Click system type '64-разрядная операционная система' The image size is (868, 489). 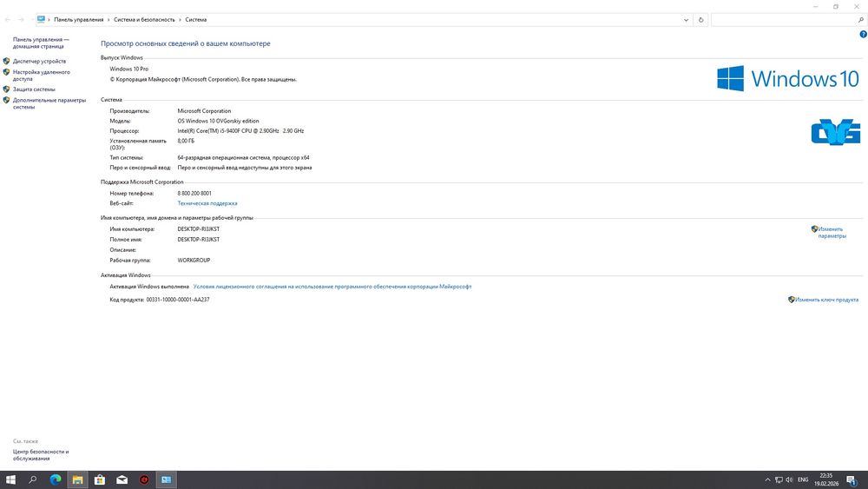(243, 158)
